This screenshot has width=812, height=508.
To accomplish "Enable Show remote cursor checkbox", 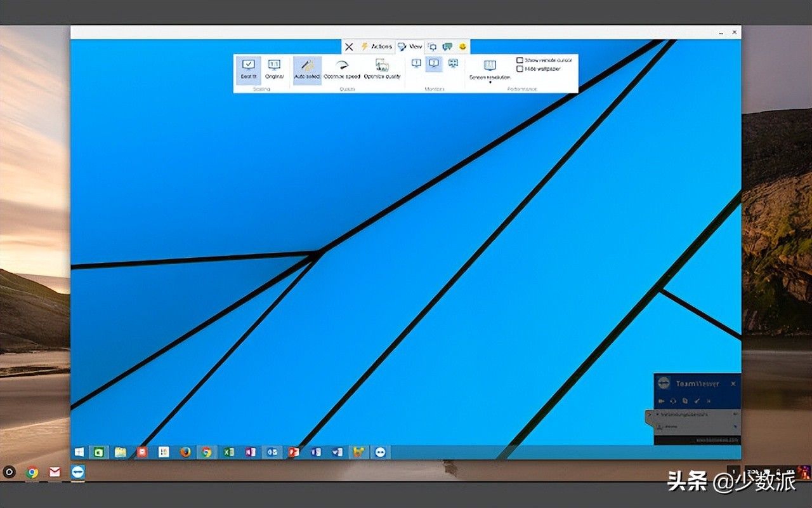I will [x=520, y=60].
